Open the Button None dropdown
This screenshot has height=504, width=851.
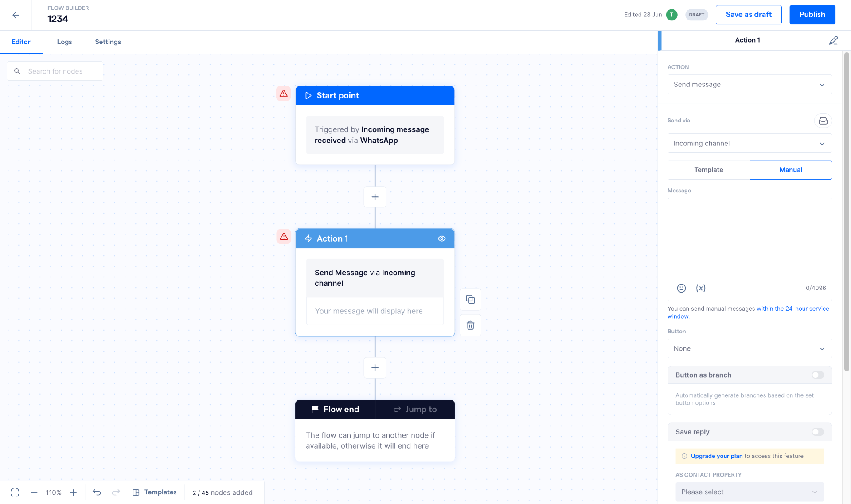[750, 348]
